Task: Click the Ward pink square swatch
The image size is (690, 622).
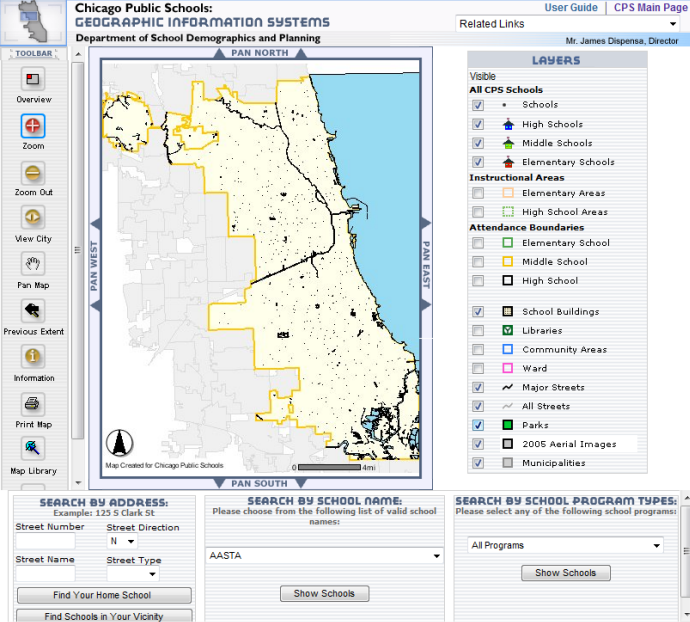Action: pyautogui.click(x=508, y=368)
